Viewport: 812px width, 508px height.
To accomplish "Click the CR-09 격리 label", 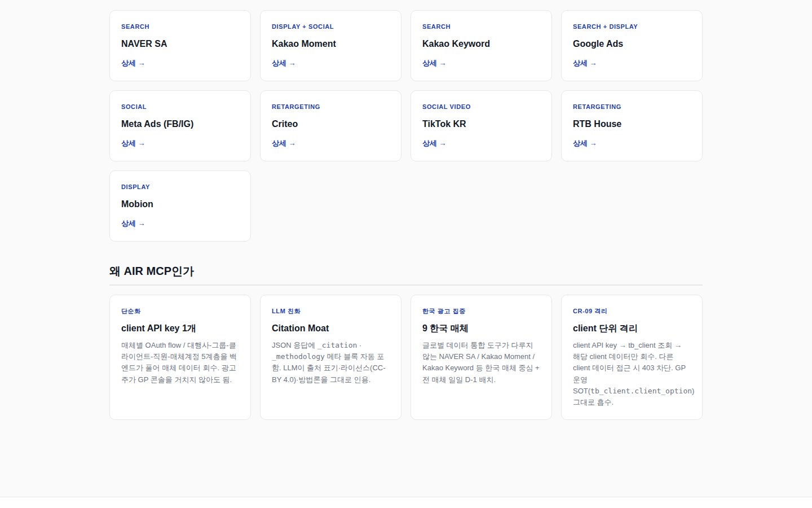I will point(590,311).
